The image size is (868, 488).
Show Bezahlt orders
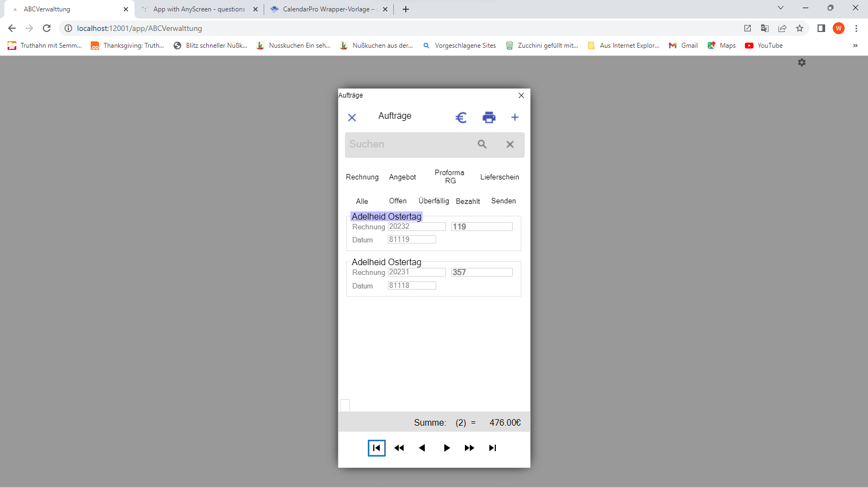[468, 201]
